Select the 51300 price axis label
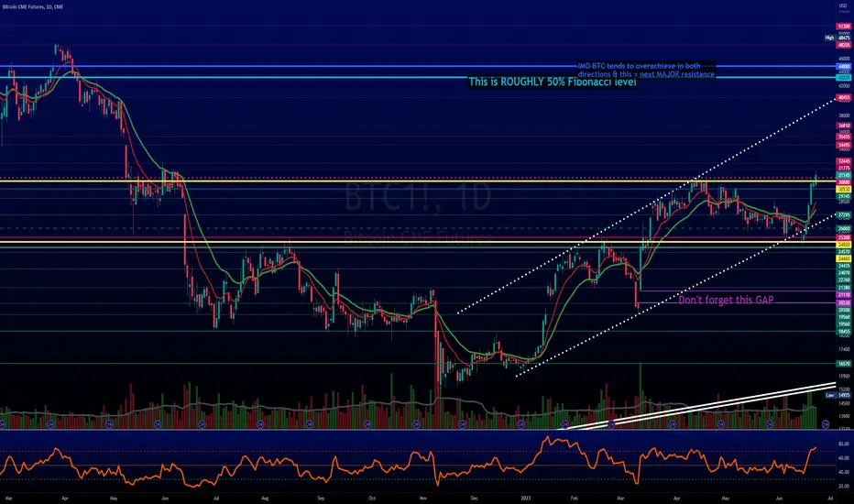 click(844, 27)
